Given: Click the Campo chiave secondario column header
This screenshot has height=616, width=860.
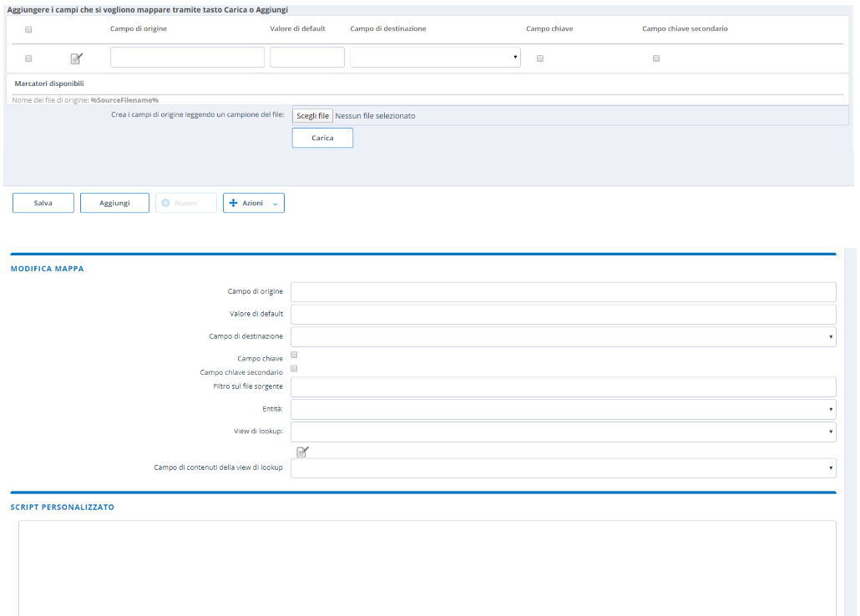Looking at the screenshot, I should (x=685, y=28).
